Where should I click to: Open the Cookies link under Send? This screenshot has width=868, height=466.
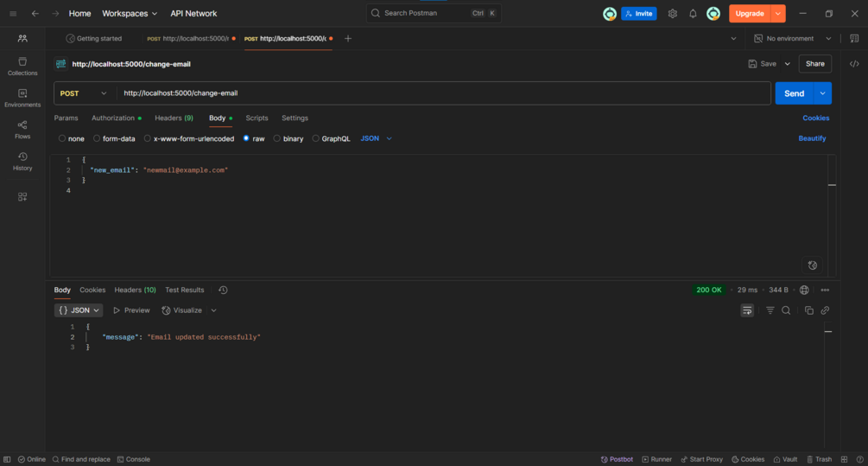816,118
